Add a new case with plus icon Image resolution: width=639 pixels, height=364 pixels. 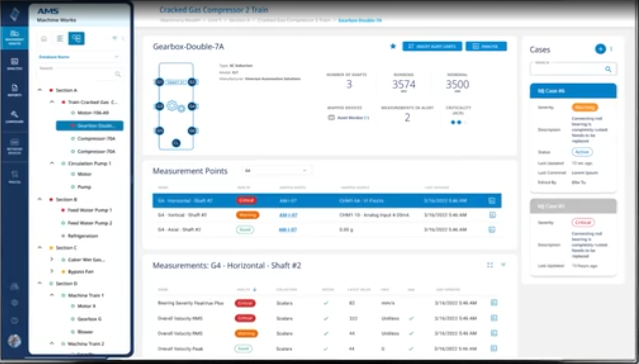tap(600, 49)
